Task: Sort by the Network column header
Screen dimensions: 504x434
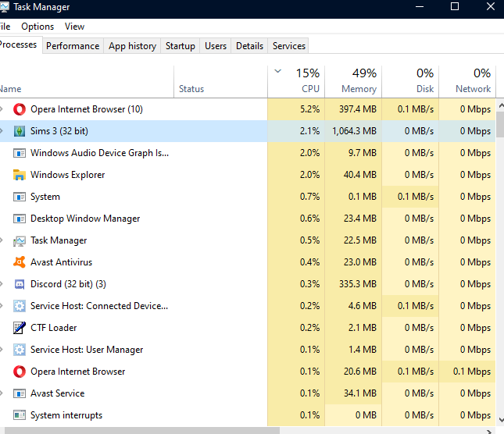Action: (468, 81)
